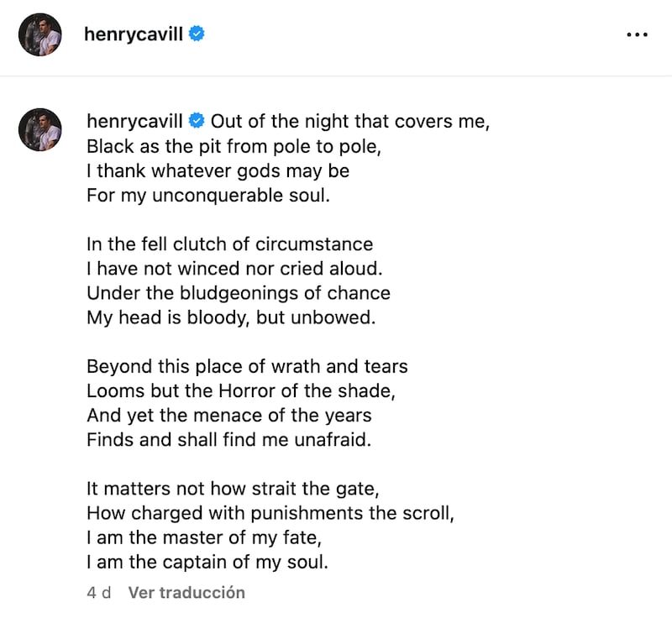This screenshot has height=618, width=672.
Task: Click 'How charged with punishments the scroll,'
Action: [x=270, y=513]
